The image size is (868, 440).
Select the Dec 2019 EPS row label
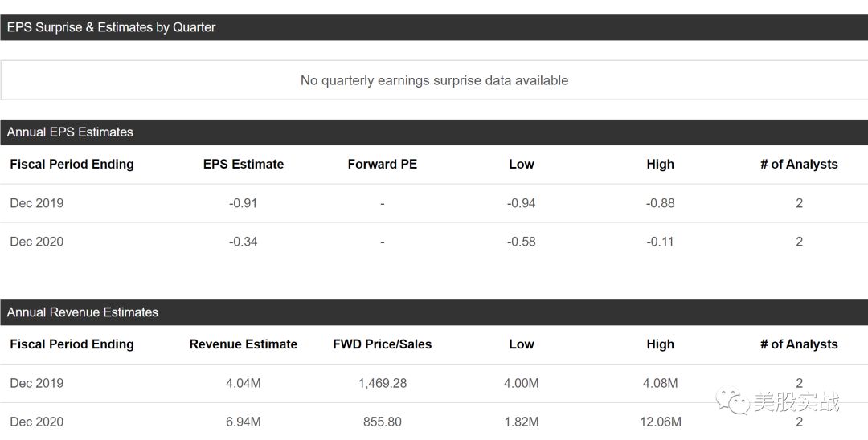tap(37, 203)
